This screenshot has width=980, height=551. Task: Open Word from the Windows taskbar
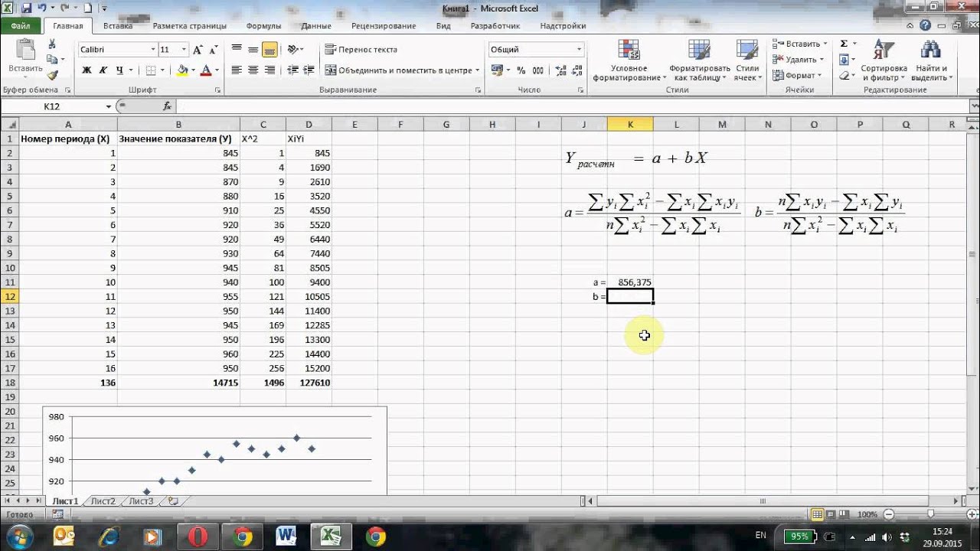[x=287, y=536]
